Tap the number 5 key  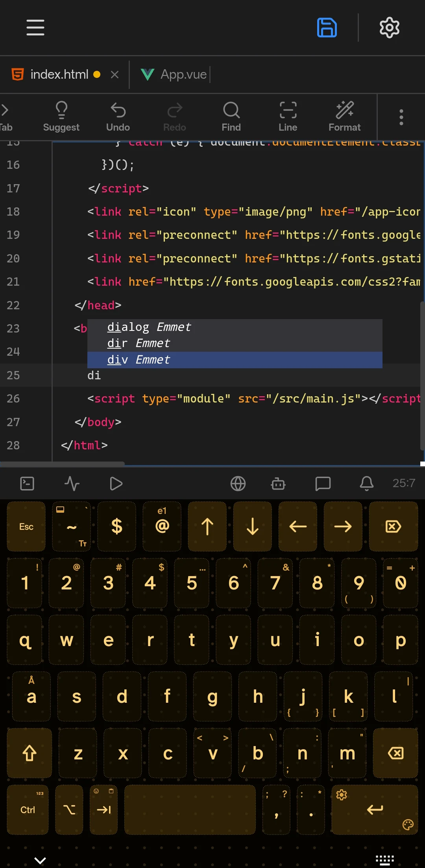coord(192,583)
